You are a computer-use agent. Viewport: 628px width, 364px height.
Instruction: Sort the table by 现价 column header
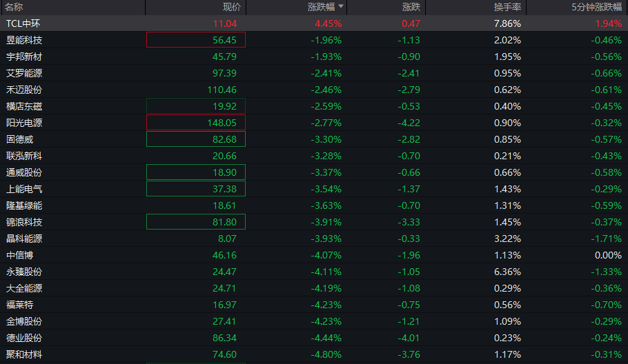[x=231, y=7]
